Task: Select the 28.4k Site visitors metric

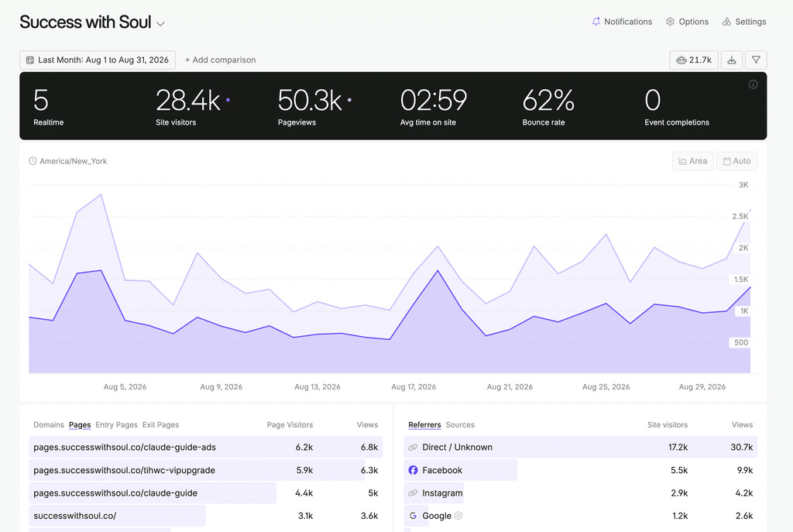Action: (x=193, y=106)
